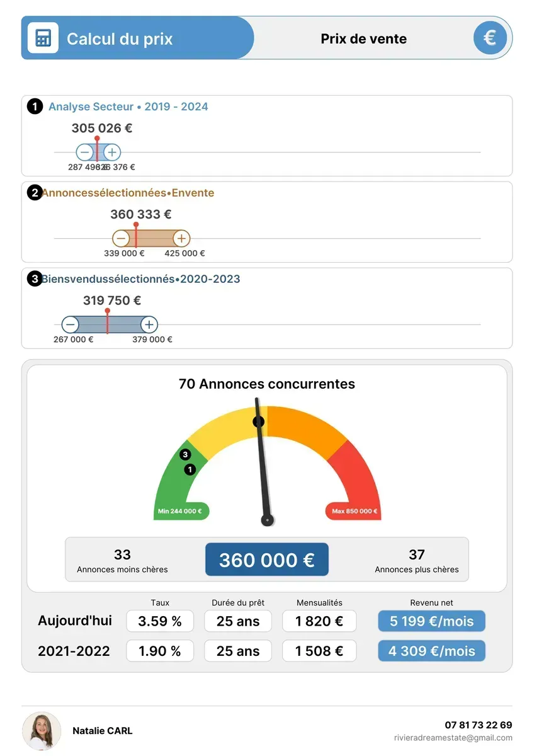Click plus button on Annonces sélectionnées range
The width and height of the screenshot is (534, 756).
pos(181,238)
